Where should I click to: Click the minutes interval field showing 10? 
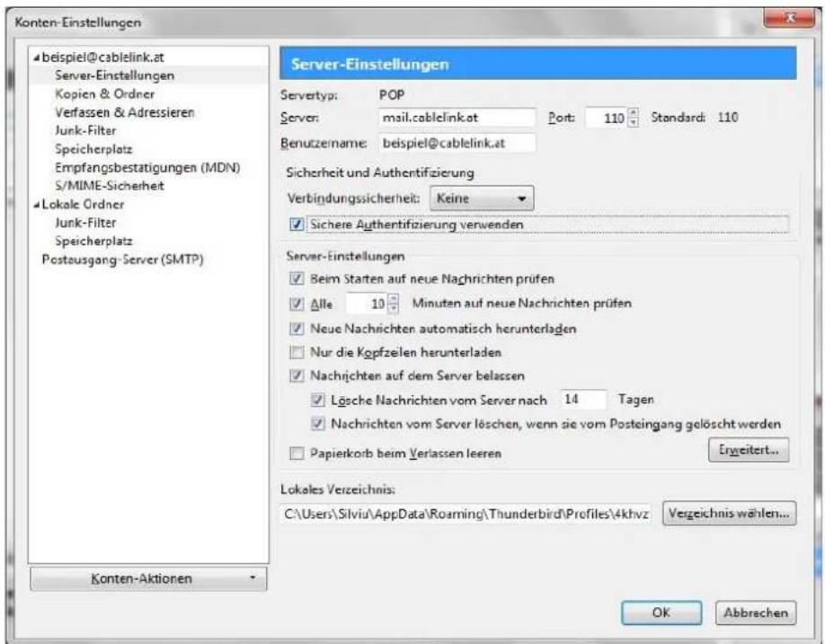pos(367,304)
